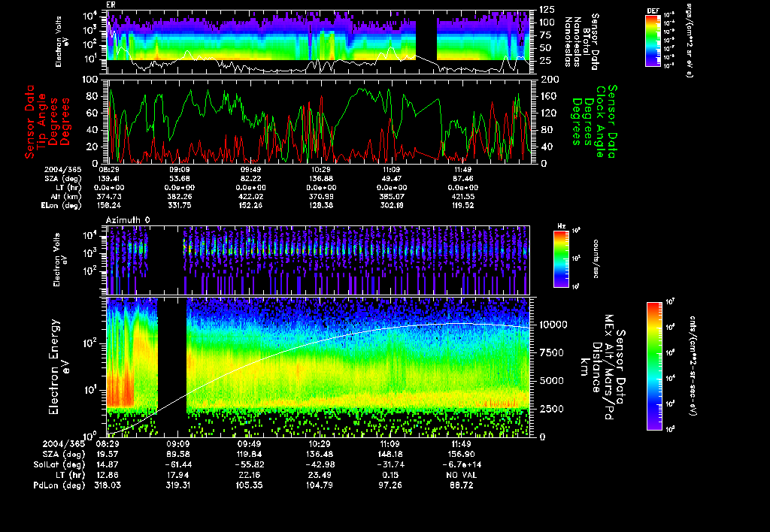Click the SZA value 53.68
The width and height of the screenshot is (770, 532).
tap(180, 179)
